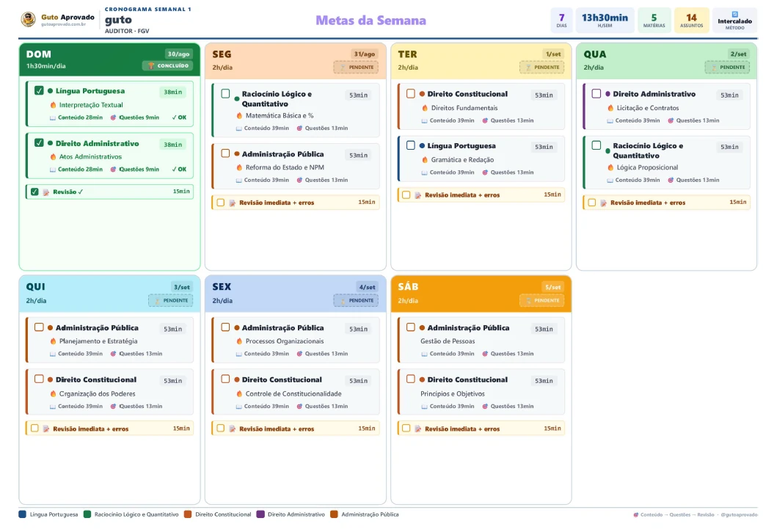Check the SEX Administração Pública checkbox
The height and width of the screenshot is (532, 774).
[225, 327]
